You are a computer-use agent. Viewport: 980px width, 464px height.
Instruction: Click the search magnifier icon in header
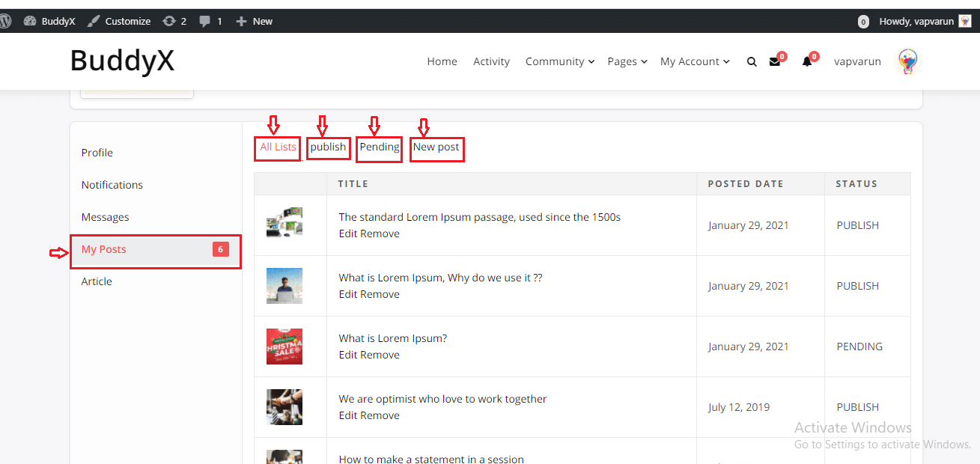click(752, 62)
